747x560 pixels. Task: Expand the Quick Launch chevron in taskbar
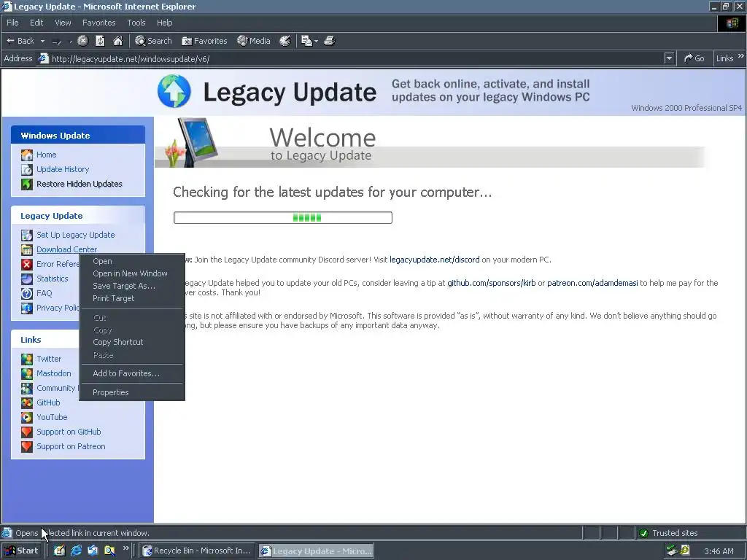(125, 548)
